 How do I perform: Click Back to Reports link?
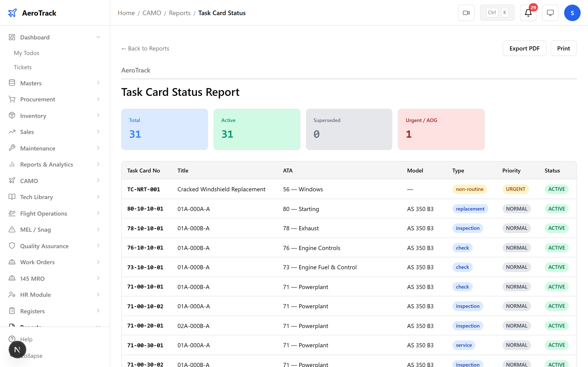[145, 48]
